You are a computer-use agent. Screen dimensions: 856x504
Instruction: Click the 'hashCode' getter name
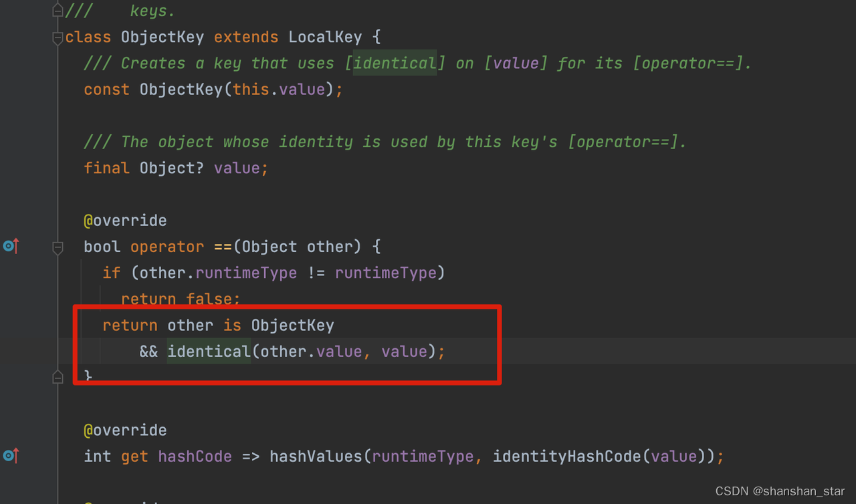195,457
